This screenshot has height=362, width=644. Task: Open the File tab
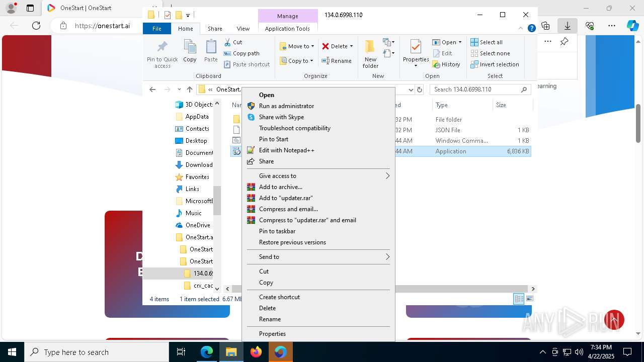pyautogui.click(x=157, y=29)
